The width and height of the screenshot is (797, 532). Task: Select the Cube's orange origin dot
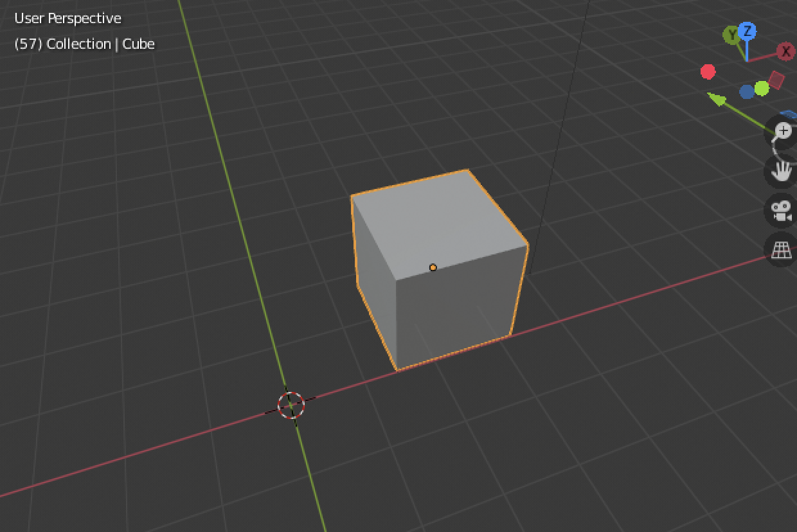[433, 267]
